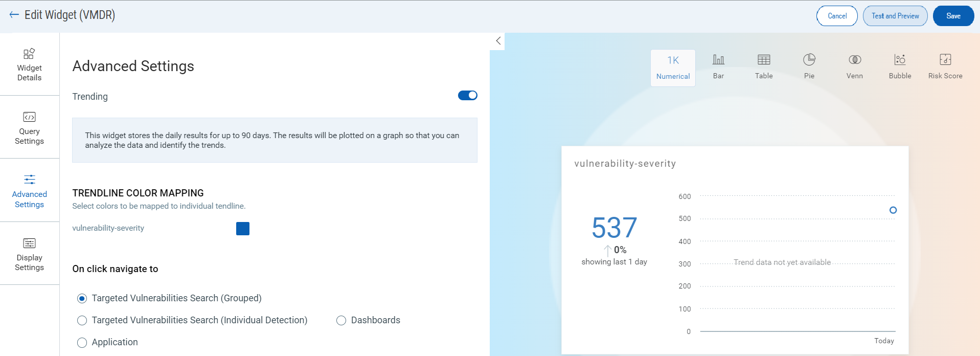Switch to the Bubble chart widget type
This screenshot has width=980, height=356.
900,68
